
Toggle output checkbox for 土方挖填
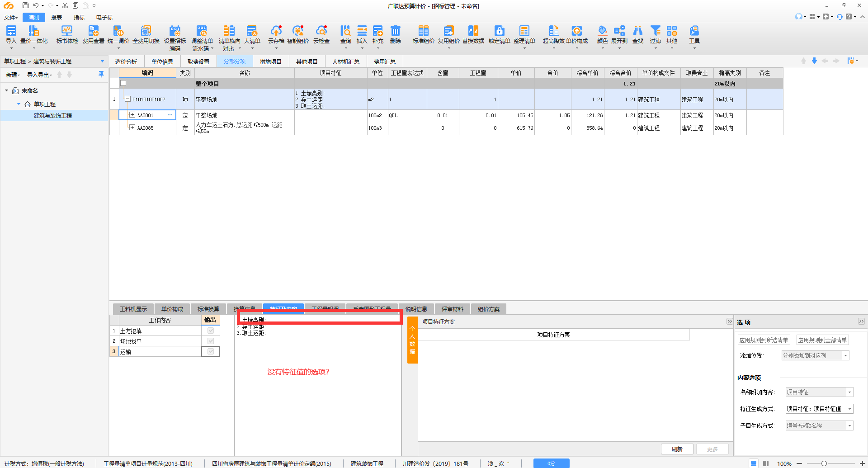tap(211, 331)
